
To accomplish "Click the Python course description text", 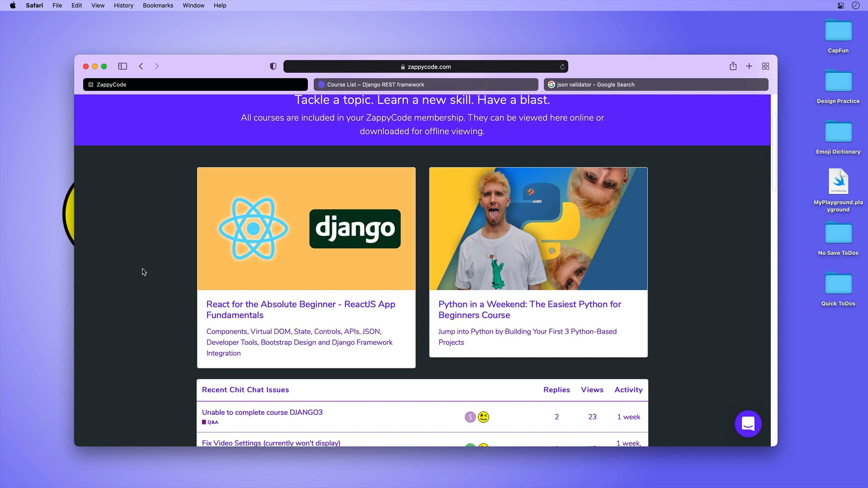I will click(x=528, y=337).
